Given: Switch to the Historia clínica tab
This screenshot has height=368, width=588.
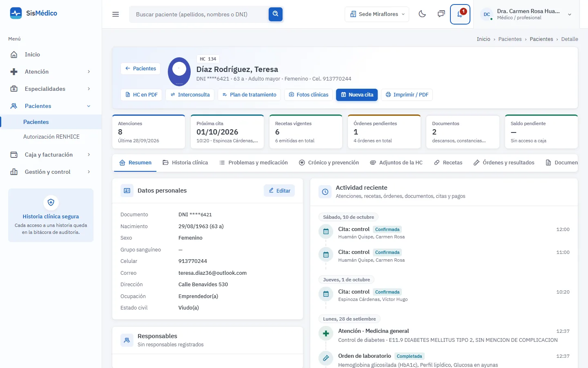Looking at the screenshot, I should coord(185,163).
